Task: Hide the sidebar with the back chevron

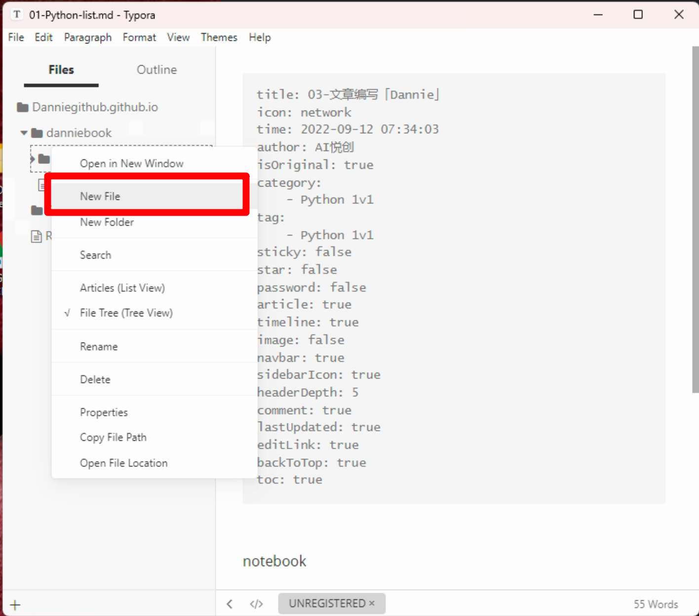Action: click(230, 604)
